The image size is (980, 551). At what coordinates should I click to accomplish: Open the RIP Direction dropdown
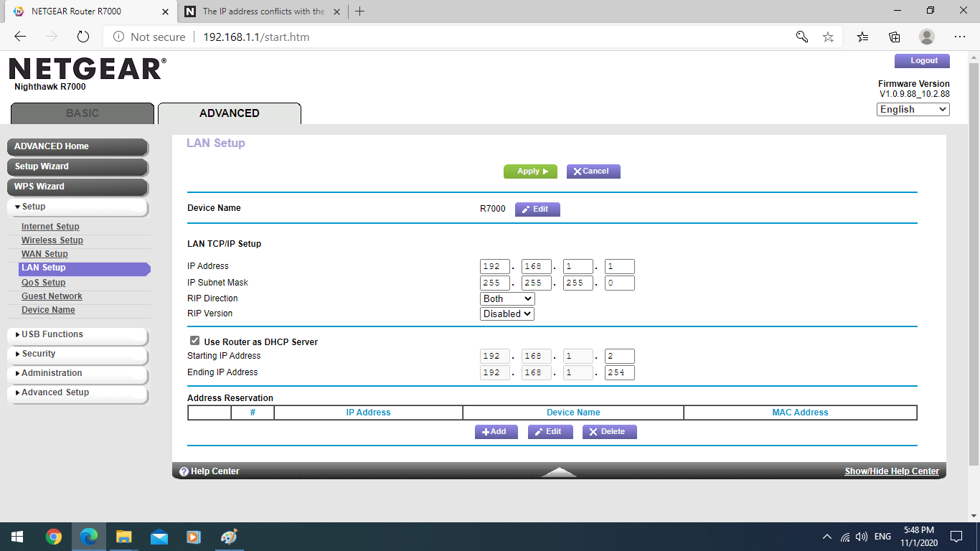[x=507, y=298]
